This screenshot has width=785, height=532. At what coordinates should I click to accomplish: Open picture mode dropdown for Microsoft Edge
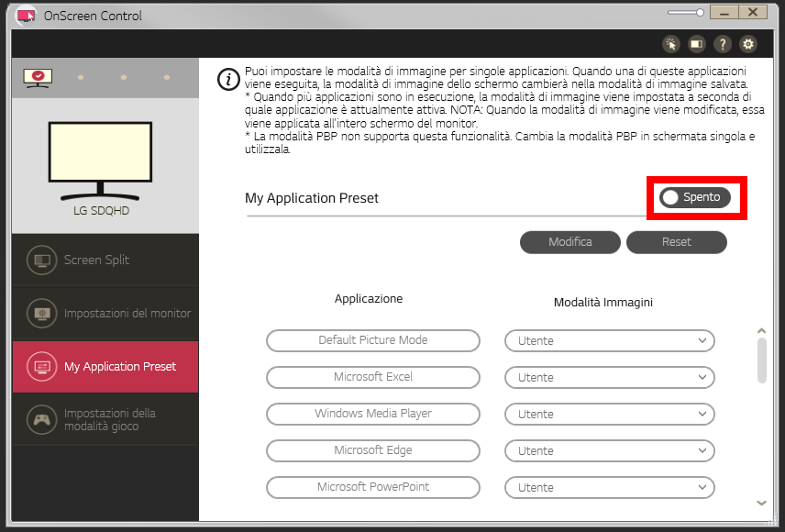(609, 450)
